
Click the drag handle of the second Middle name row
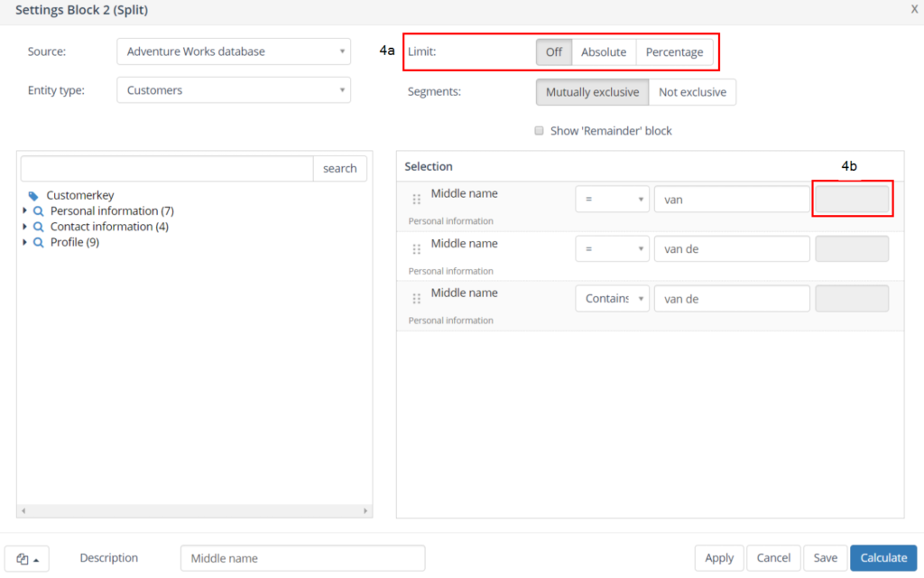point(417,249)
